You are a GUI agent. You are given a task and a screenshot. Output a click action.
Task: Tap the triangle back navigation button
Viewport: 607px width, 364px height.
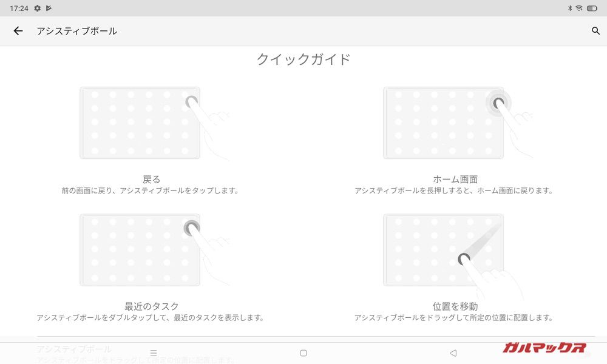pyautogui.click(x=453, y=353)
